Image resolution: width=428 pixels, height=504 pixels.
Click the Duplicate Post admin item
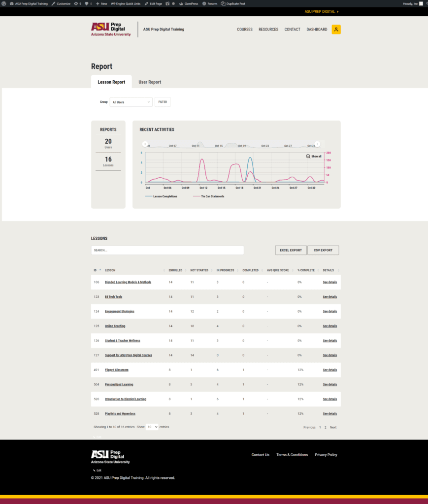(233, 3)
